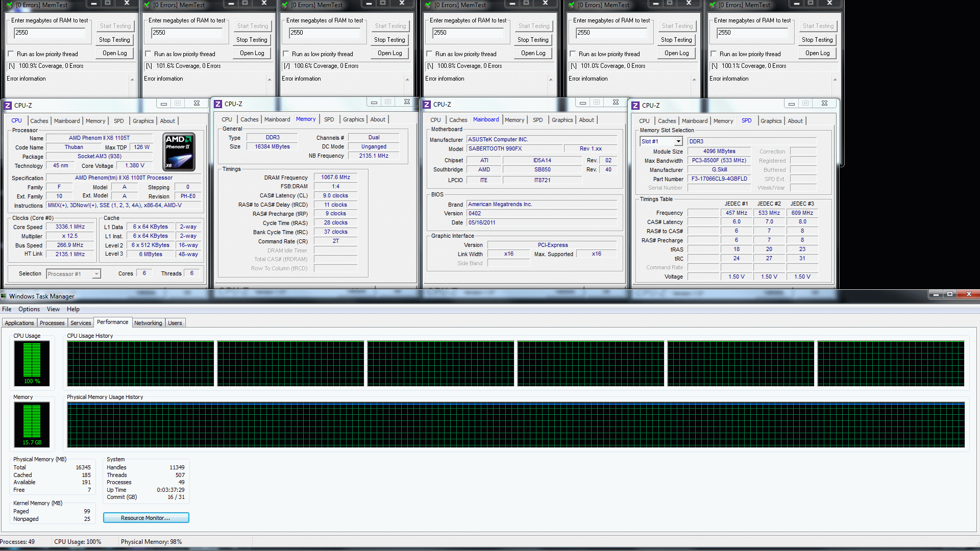Click Open Log in the 101.6% Coverage MemTest
Viewport: 980px width, 551px height.
tap(252, 53)
